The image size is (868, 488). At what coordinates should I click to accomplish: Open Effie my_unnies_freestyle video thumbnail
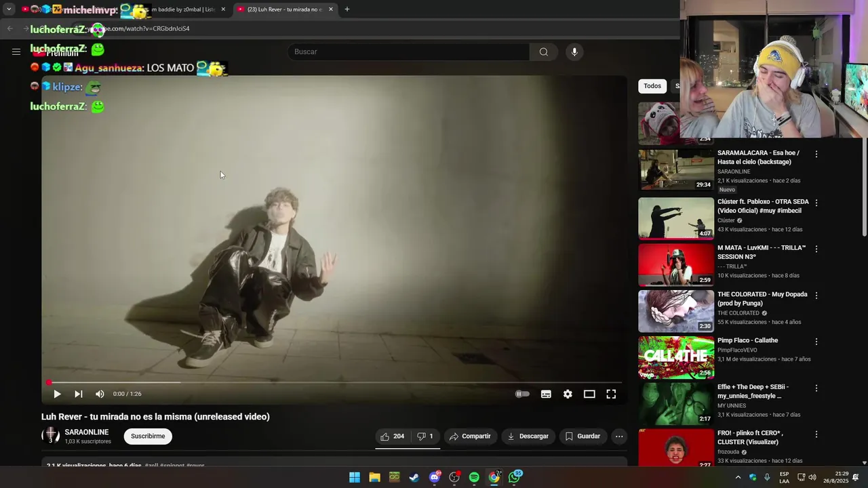[x=676, y=404]
